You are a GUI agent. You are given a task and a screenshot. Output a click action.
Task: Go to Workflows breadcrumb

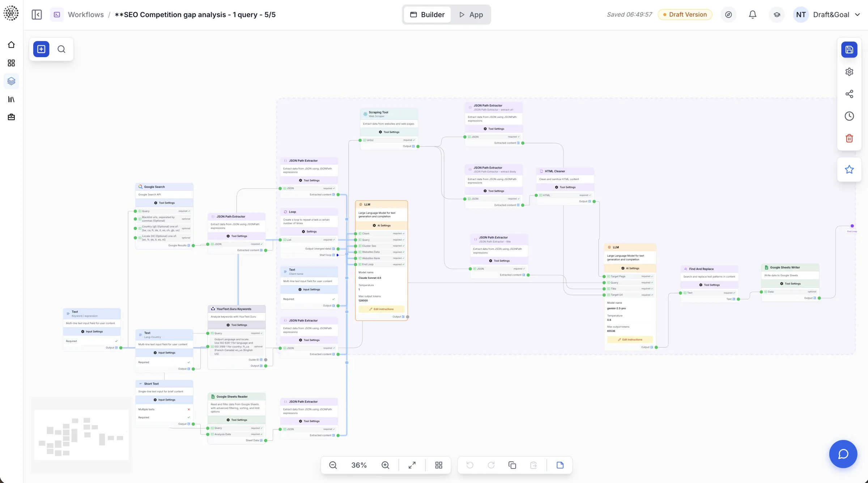86,14
